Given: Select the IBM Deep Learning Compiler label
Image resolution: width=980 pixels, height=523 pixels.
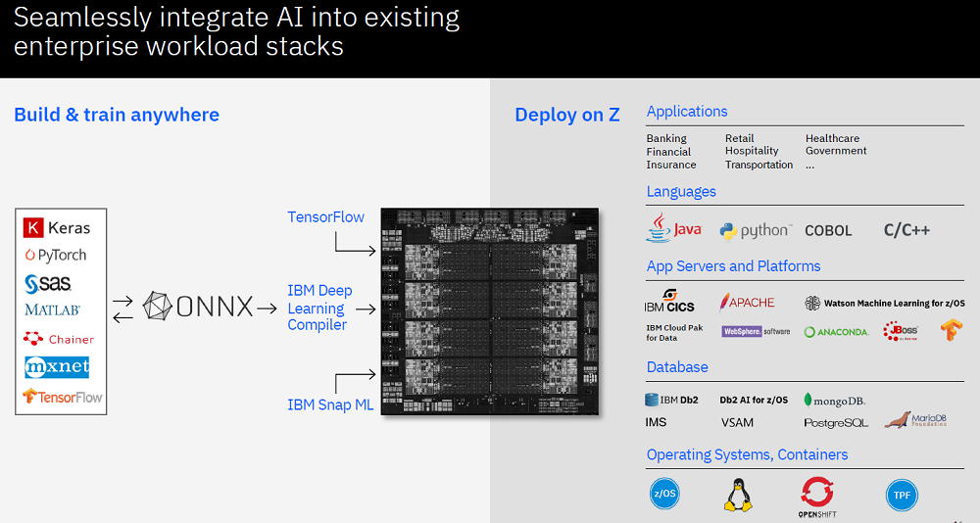Looking at the screenshot, I should tap(319, 308).
